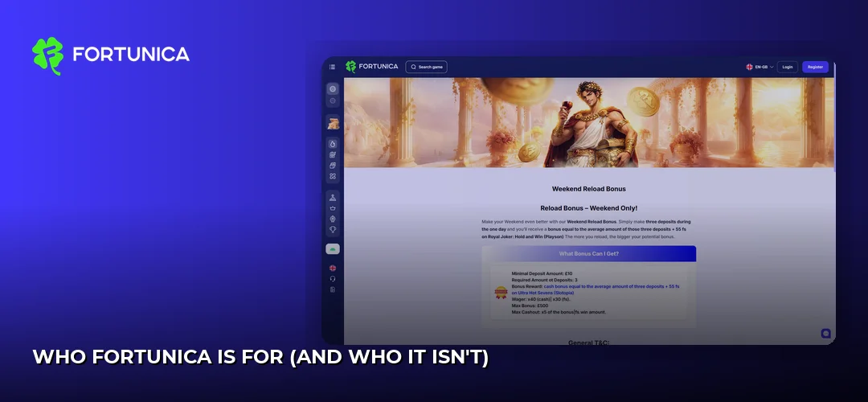Click the Max Bonus: £500 line
The width and height of the screenshot is (868, 402).
point(530,306)
